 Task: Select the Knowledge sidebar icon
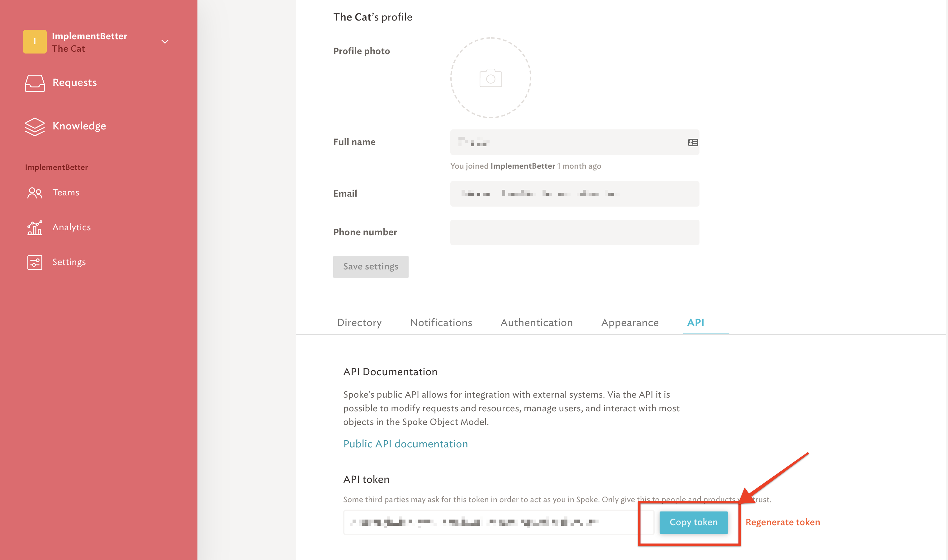coord(35,127)
